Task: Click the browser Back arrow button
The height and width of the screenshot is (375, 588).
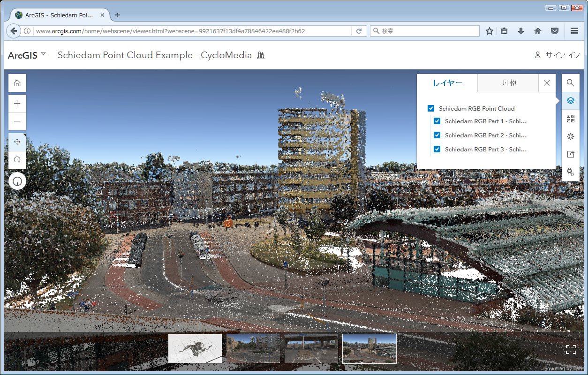Action: [x=14, y=31]
